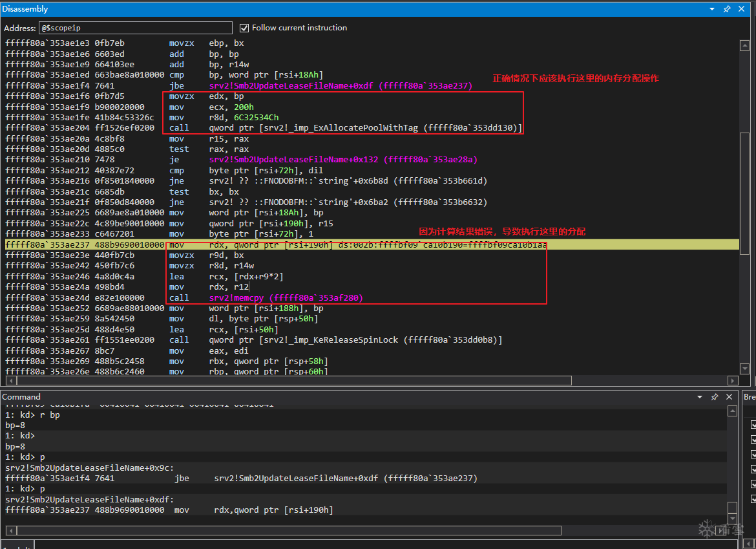The image size is (756, 549).
Task: Click the 'mov eax, edi' instruction line
Action: click(127, 350)
